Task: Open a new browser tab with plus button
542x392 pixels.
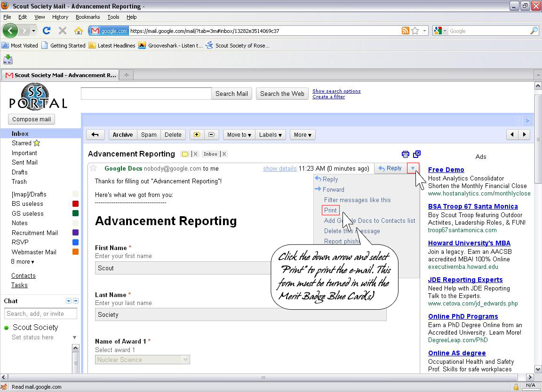Action: (127, 75)
